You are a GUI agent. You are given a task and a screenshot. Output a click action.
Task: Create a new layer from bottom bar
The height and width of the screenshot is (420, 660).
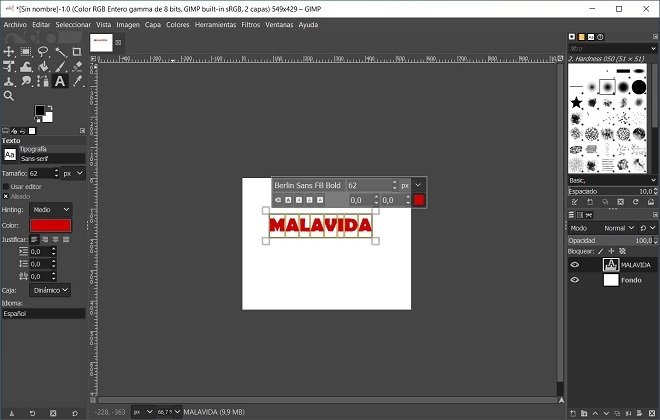[573, 413]
